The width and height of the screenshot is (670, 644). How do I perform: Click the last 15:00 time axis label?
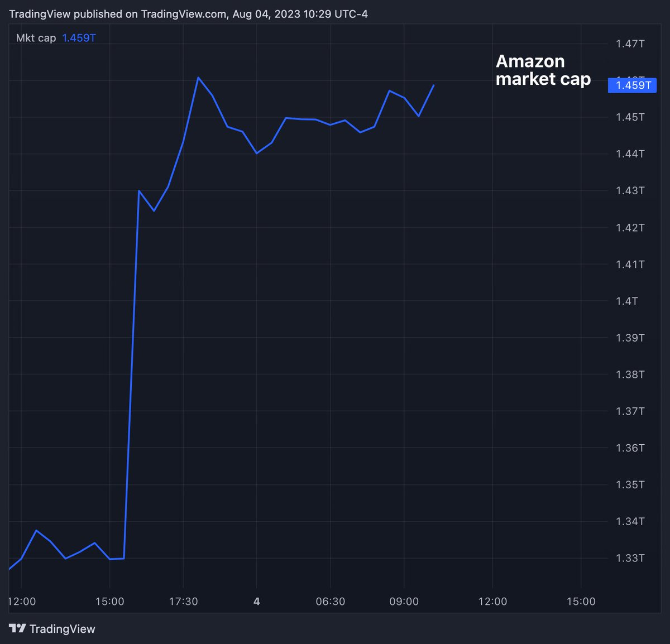point(581,602)
